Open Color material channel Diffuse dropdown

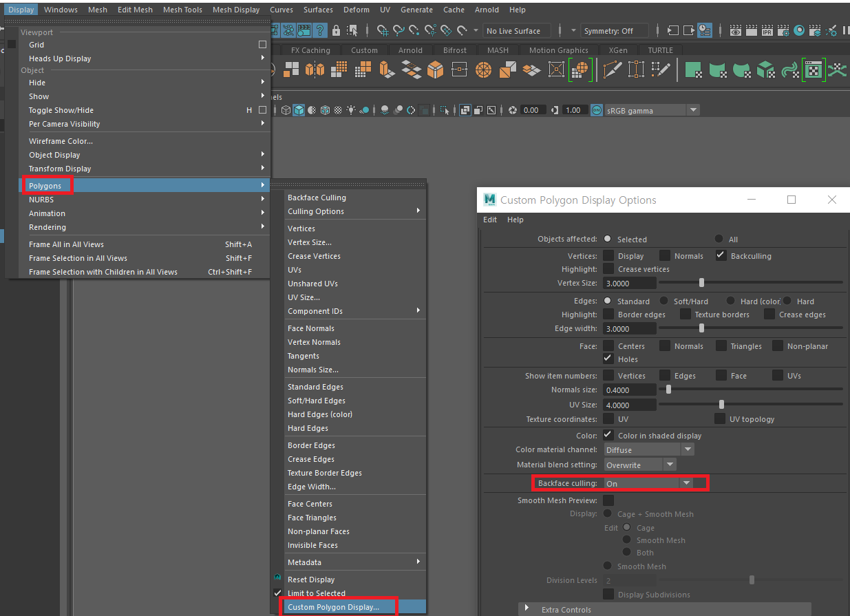point(648,449)
